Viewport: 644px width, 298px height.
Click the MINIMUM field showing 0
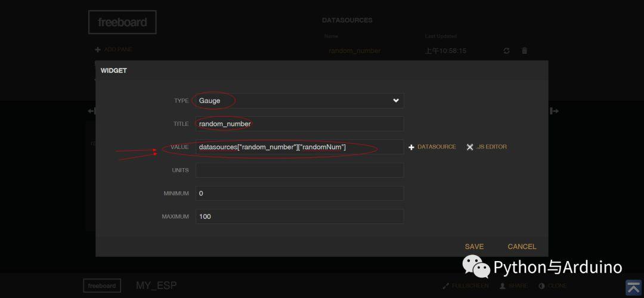click(x=299, y=193)
